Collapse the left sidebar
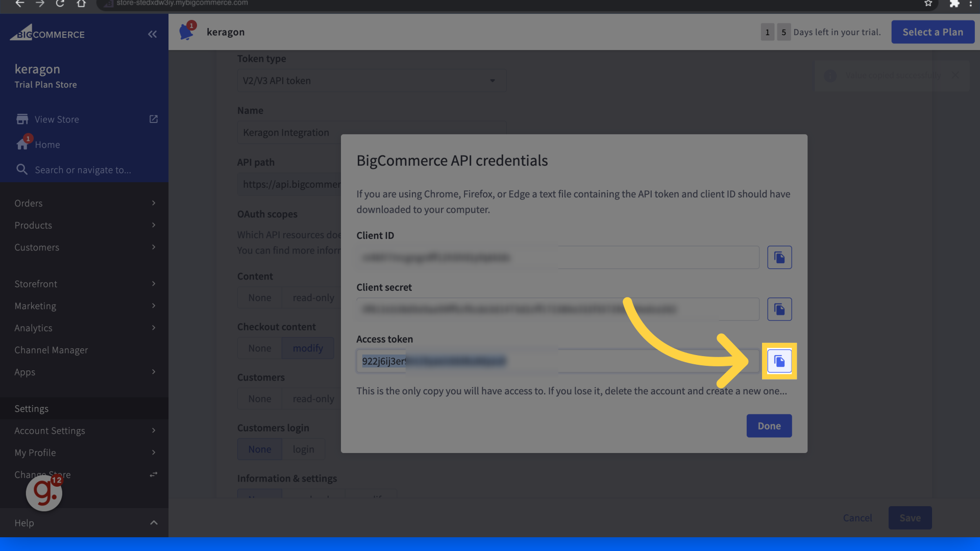This screenshot has height=551, width=980. [152, 34]
